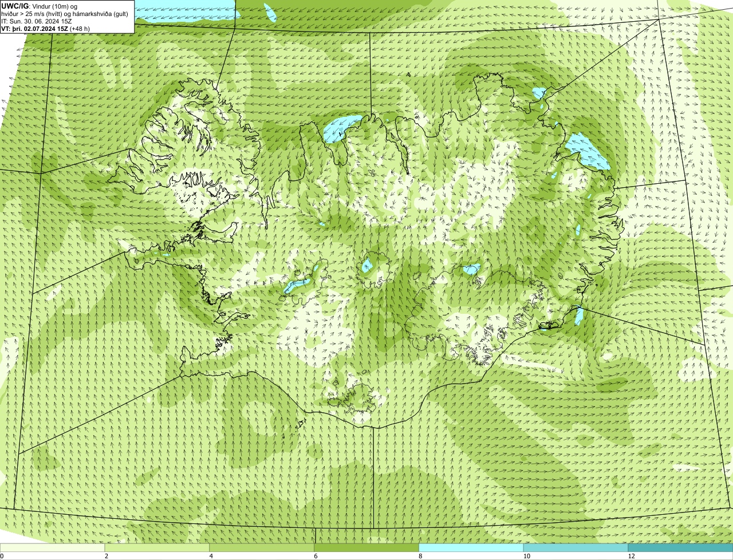Click the palest legend swatch between 0 and 2
Screen dimensions: 733x560
coord(53,547)
